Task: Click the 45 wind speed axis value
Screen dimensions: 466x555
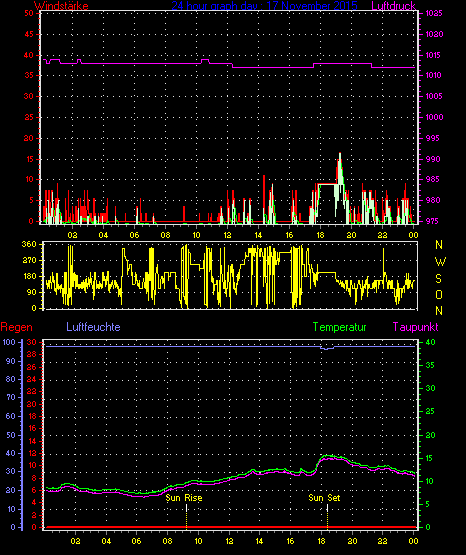Action: coord(29,34)
